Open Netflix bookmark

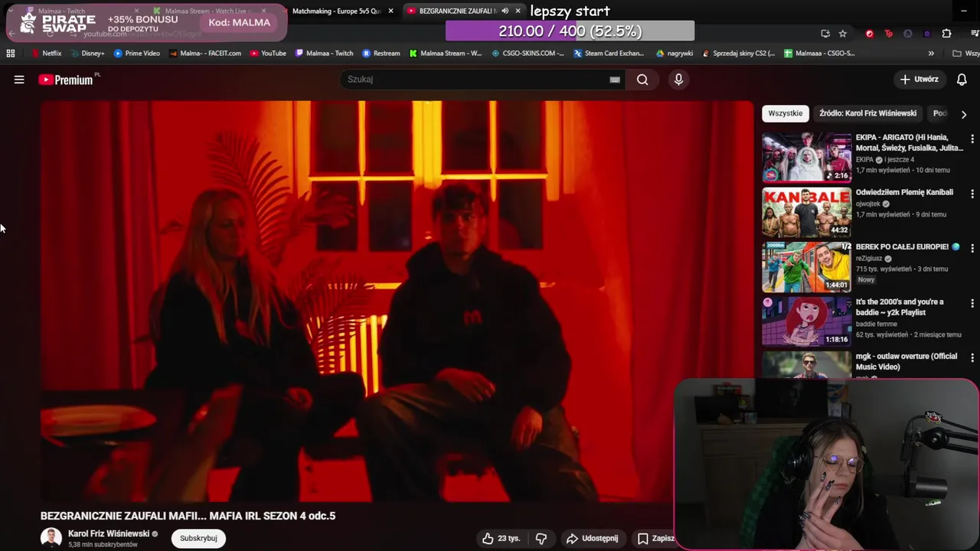click(x=47, y=54)
